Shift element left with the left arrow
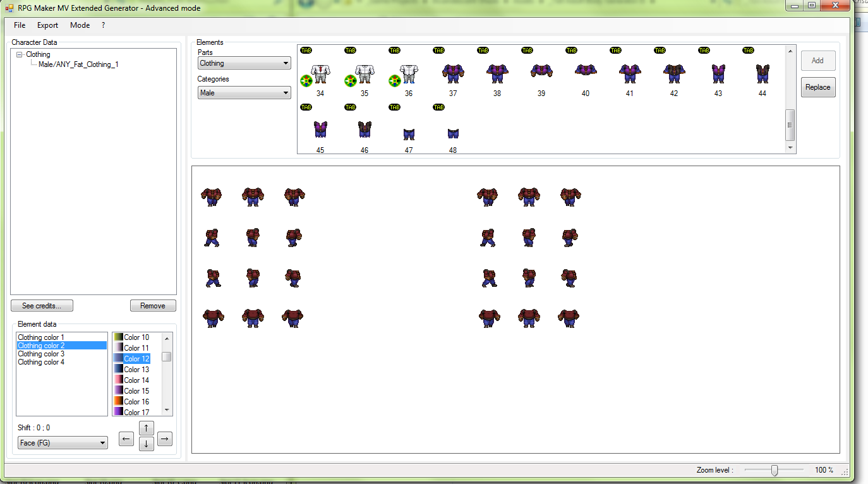Viewport: 868px width, 484px height. click(x=126, y=439)
